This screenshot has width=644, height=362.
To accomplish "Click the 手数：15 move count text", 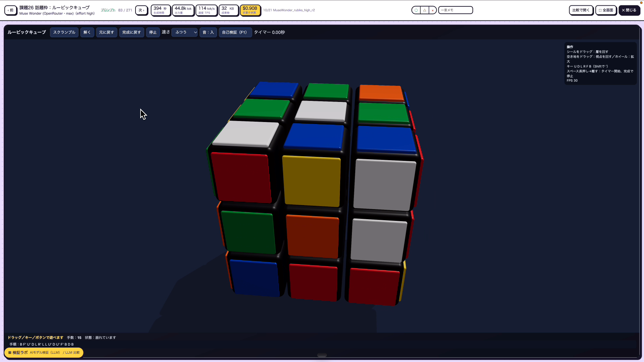I will click(x=74, y=338).
